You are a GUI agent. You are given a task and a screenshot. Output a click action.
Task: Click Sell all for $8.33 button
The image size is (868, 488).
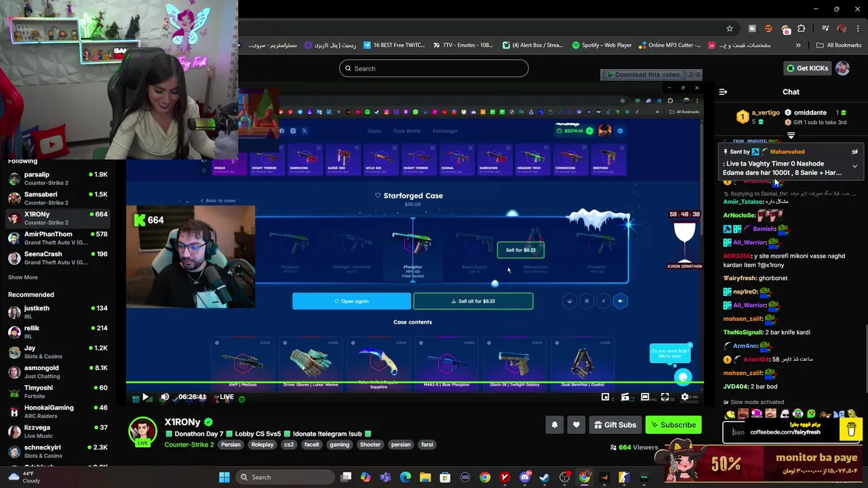[473, 301]
